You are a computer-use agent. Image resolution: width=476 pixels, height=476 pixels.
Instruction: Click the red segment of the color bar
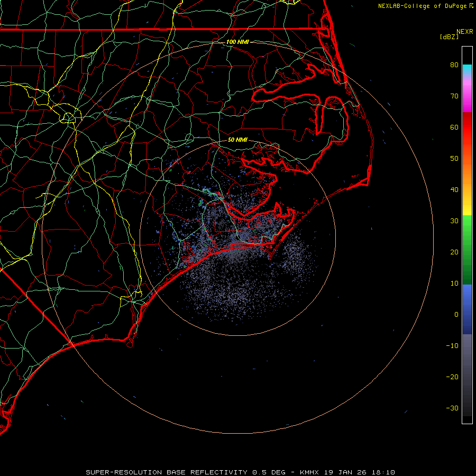467,127
